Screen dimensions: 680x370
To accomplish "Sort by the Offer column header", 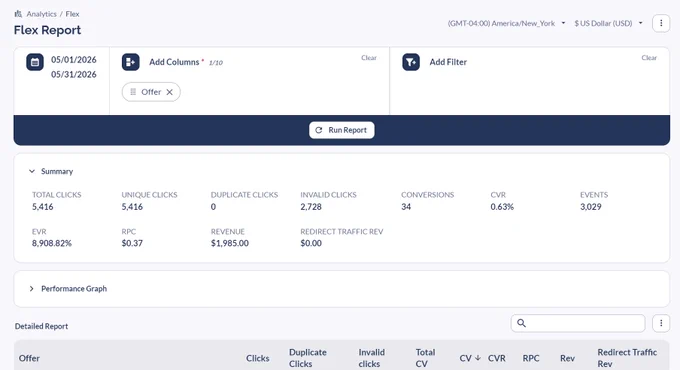I will (x=29, y=358).
